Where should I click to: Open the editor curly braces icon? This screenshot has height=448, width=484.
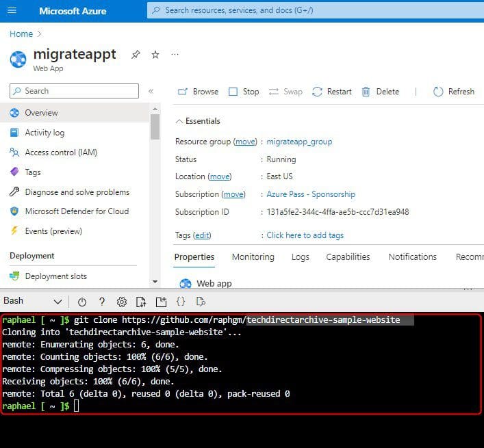tap(181, 301)
